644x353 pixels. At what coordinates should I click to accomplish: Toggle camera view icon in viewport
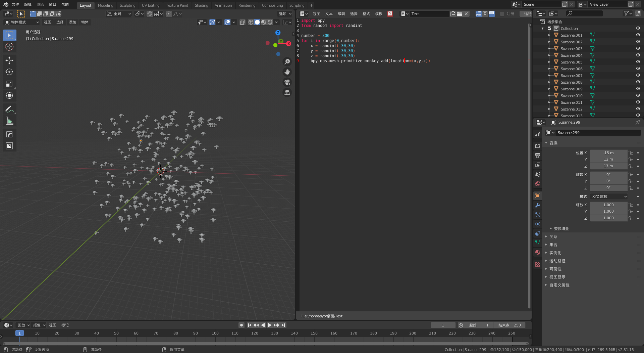point(287,82)
